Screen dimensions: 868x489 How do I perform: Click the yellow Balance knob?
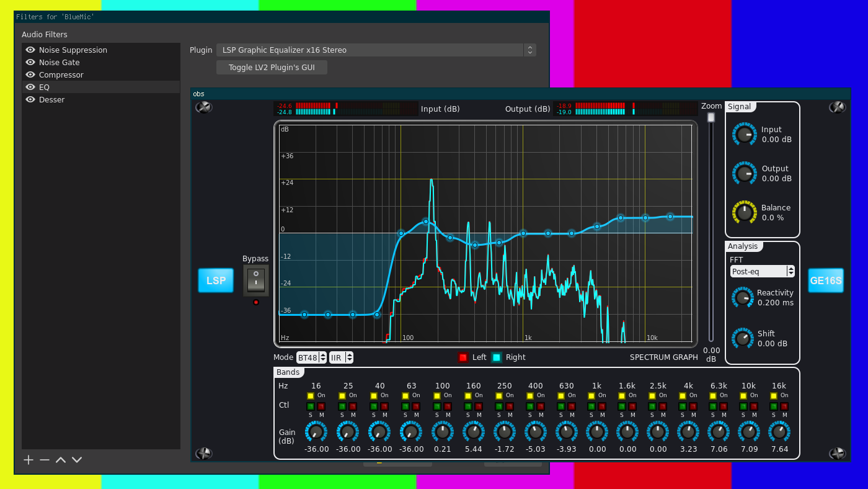click(x=744, y=213)
